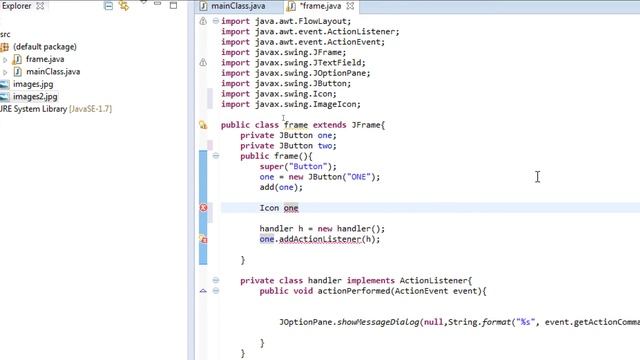This screenshot has width=640, height=360.
Task: Click 'import javax.swing.ImageIcon;' line
Action: point(291,104)
